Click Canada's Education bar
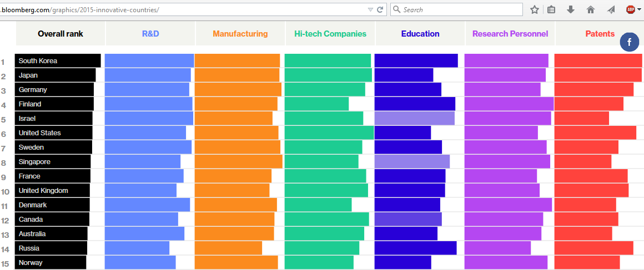Viewport: 644px width, 270px height. (x=408, y=220)
